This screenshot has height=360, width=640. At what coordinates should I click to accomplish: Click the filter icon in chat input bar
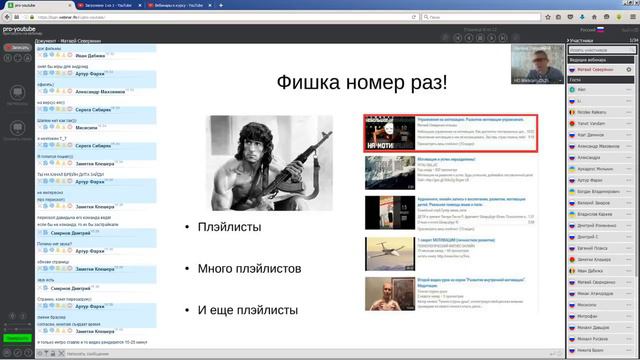(x=46, y=353)
